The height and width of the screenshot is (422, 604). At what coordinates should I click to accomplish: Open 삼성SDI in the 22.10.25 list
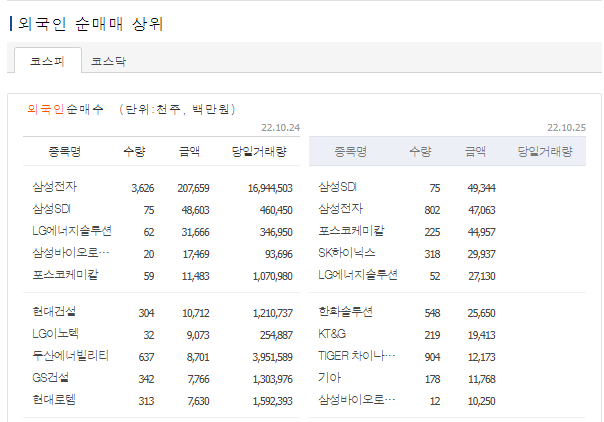337,187
